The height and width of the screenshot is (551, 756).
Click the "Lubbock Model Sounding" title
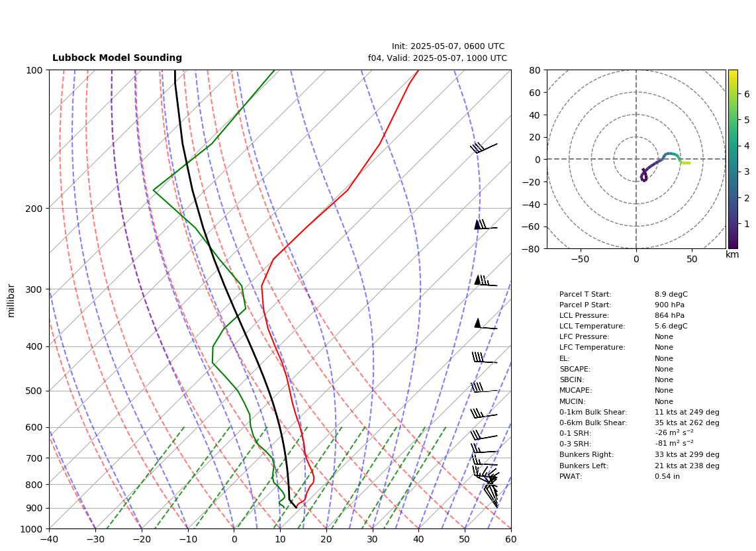pyautogui.click(x=117, y=58)
